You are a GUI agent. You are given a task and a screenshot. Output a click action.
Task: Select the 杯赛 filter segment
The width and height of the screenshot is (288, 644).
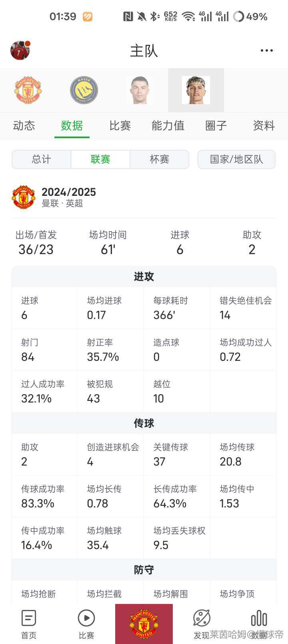(160, 159)
